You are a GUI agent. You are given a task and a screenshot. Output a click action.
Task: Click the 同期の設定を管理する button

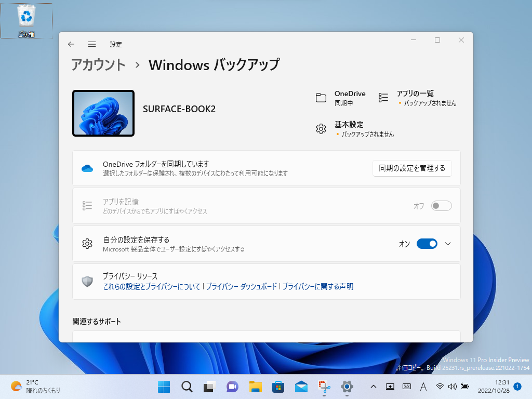[412, 168]
